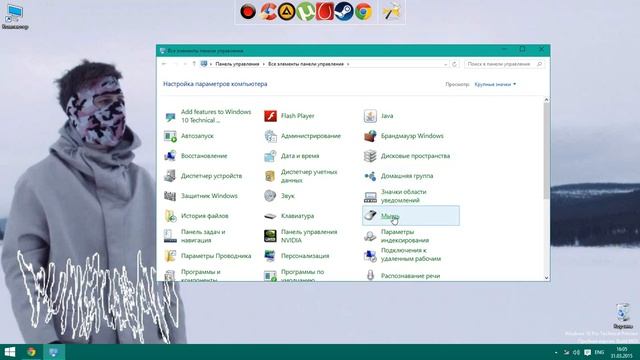Launch uTorrent from the top dock

point(306,11)
